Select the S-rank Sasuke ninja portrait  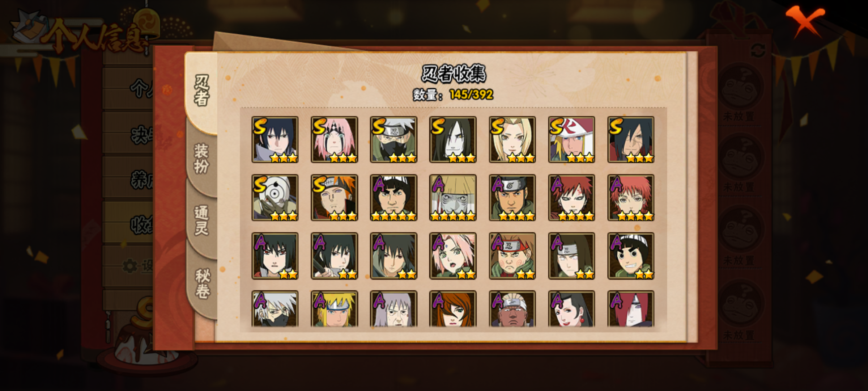pos(275,139)
